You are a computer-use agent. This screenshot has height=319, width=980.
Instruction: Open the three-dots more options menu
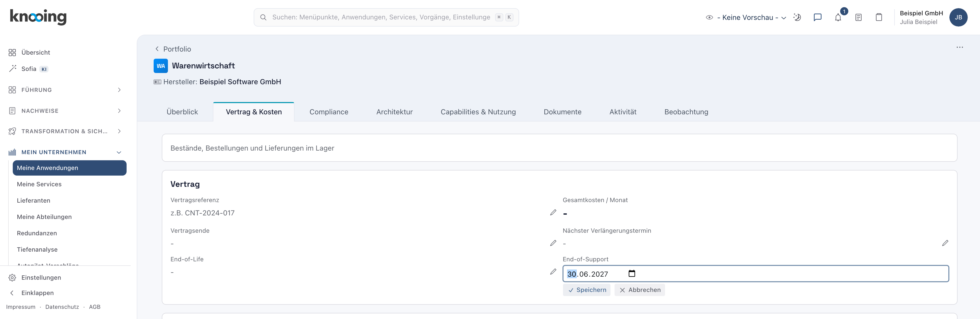click(960, 47)
